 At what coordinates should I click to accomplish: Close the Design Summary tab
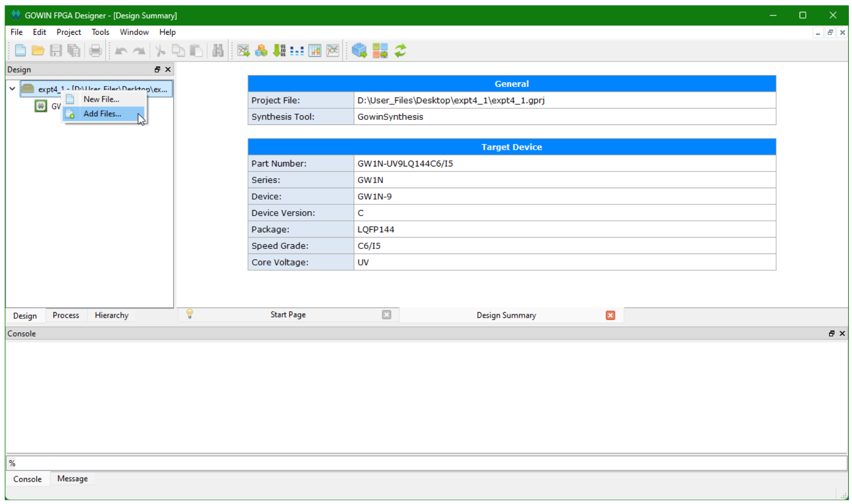click(x=611, y=315)
